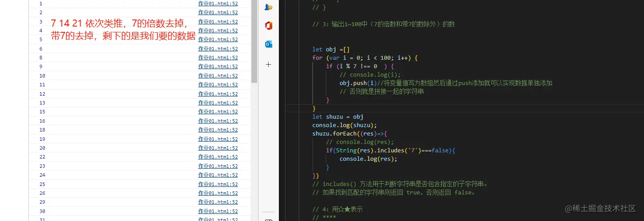Open source link 作业01.html:52 on row 19
Screen dimensions: 644x221
click(x=218, y=139)
